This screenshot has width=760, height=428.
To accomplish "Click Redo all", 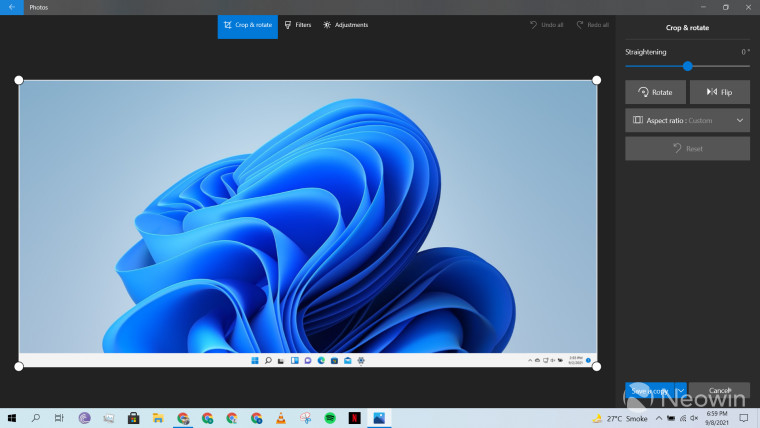I will point(592,25).
